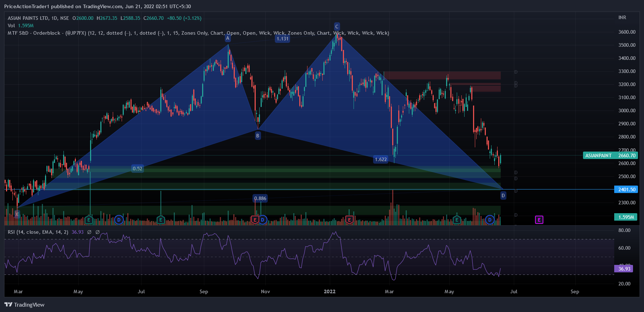Open the green earnings E marker near July 2021

tap(161, 220)
